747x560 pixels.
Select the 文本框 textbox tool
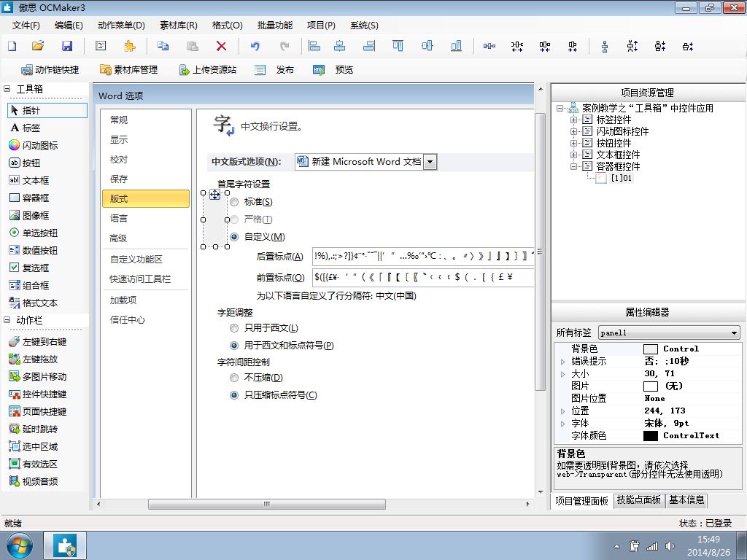(x=29, y=181)
